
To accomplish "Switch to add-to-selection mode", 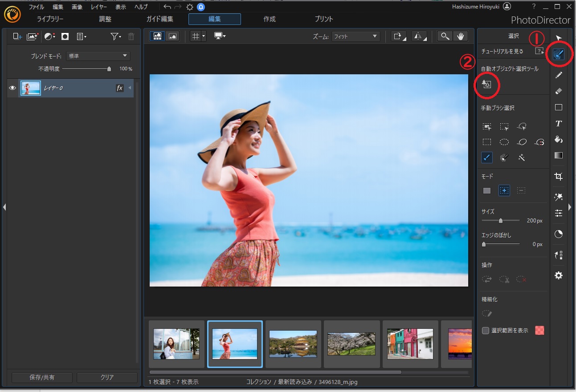I will click(504, 190).
